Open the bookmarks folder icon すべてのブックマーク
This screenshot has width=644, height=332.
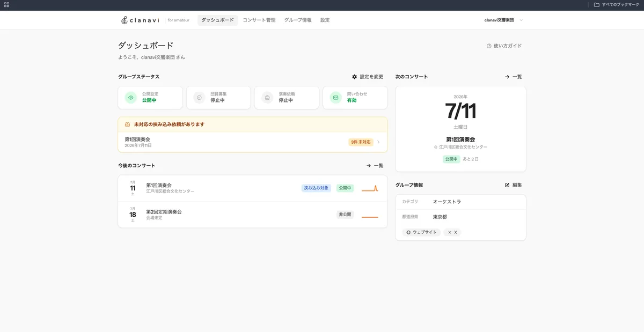pyautogui.click(x=597, y=4)
